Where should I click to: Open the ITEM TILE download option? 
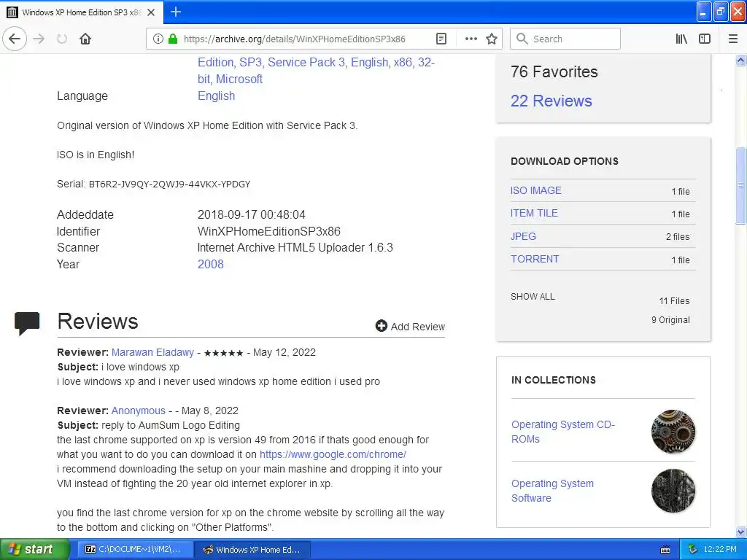click(x=534, y=214)
